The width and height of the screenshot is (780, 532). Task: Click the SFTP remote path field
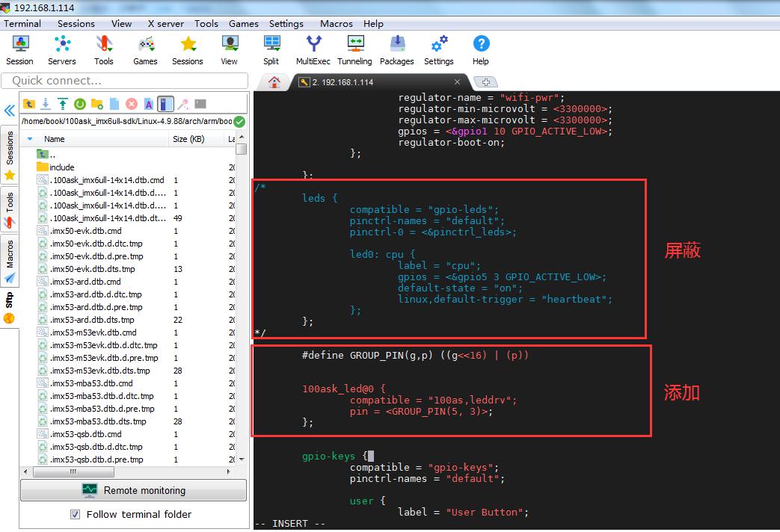point(127,121)
